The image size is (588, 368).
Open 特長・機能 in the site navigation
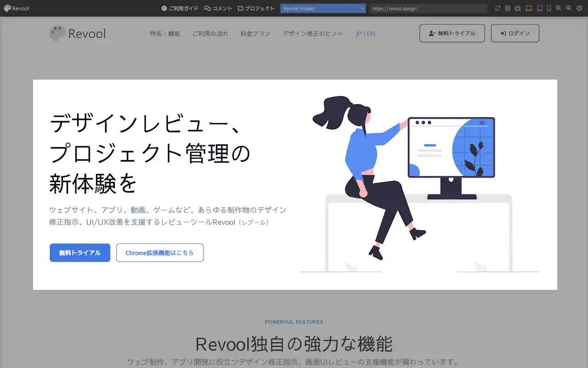point(165,34)
